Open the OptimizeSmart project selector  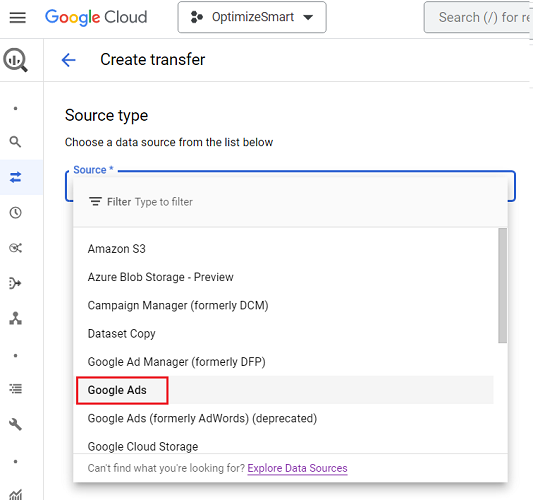pos(252,17)
